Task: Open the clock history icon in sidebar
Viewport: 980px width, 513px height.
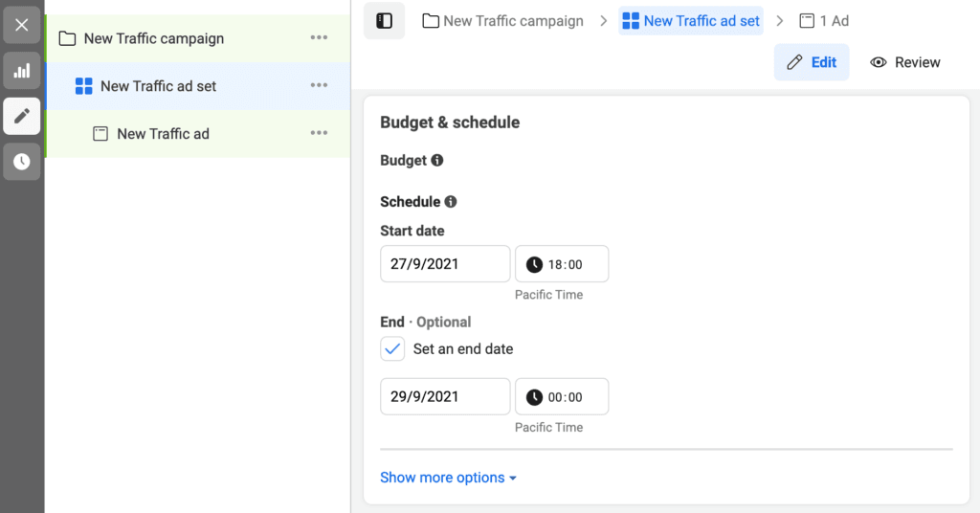Action: click(x=21, y=162)
